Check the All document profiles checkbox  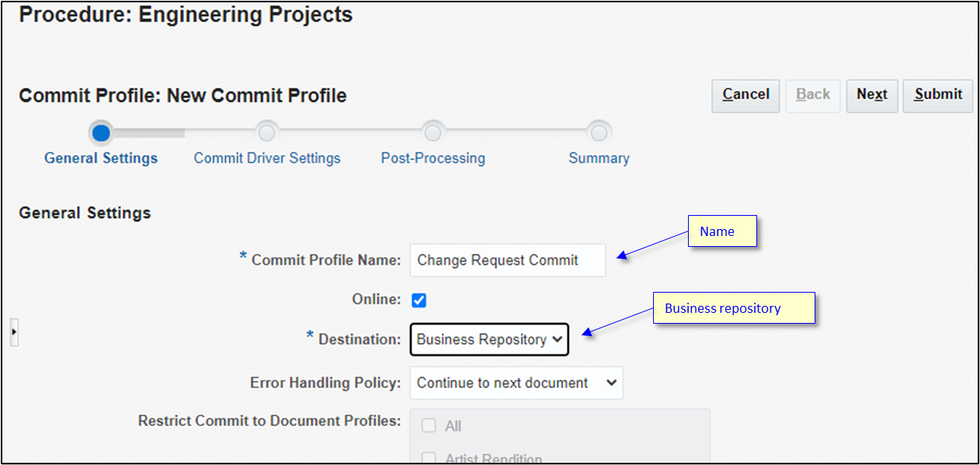pyautogui.click(x=429, y=425)
